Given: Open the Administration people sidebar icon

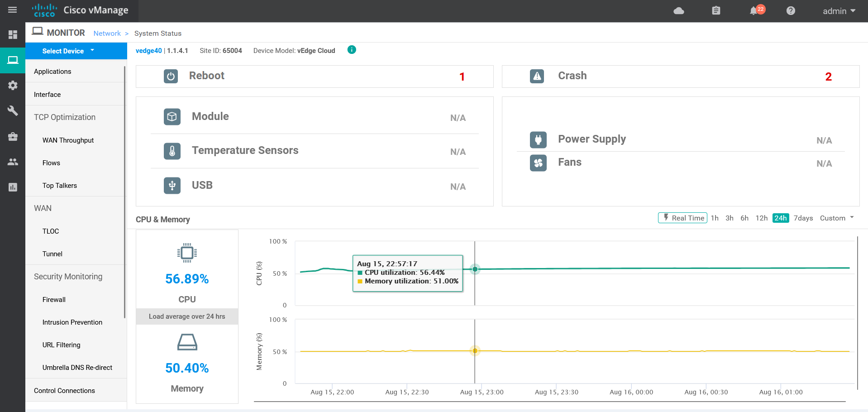Looking at the screenshot, I should (x=13, y=162).
